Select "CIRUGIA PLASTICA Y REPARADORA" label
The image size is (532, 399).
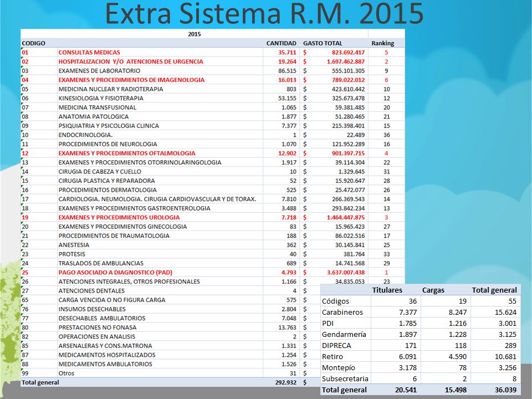pos(106,181)
